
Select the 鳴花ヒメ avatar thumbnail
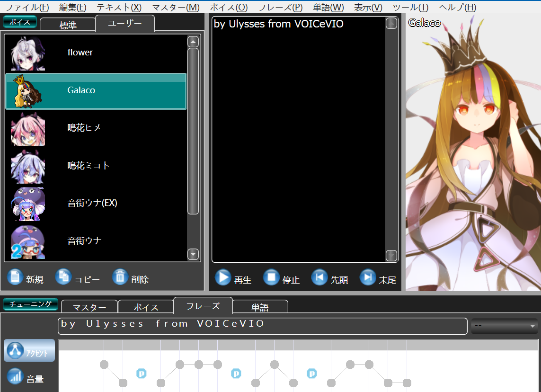(28, 129)
